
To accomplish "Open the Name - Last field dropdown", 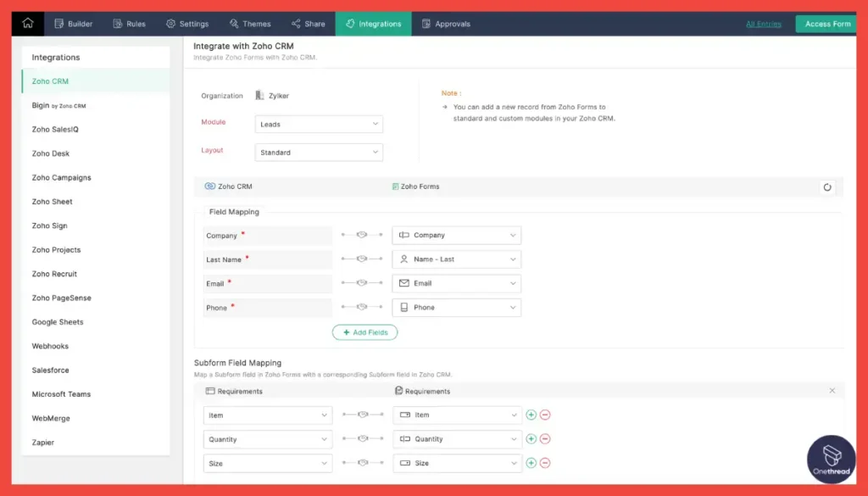I will click(456, 259).
